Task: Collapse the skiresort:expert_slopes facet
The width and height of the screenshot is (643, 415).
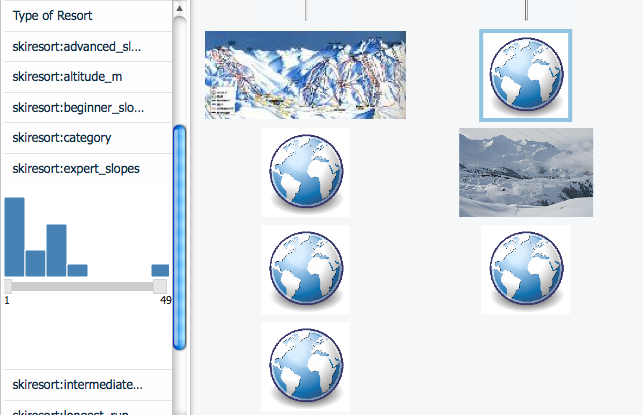Action: click(x=88, y=169)
